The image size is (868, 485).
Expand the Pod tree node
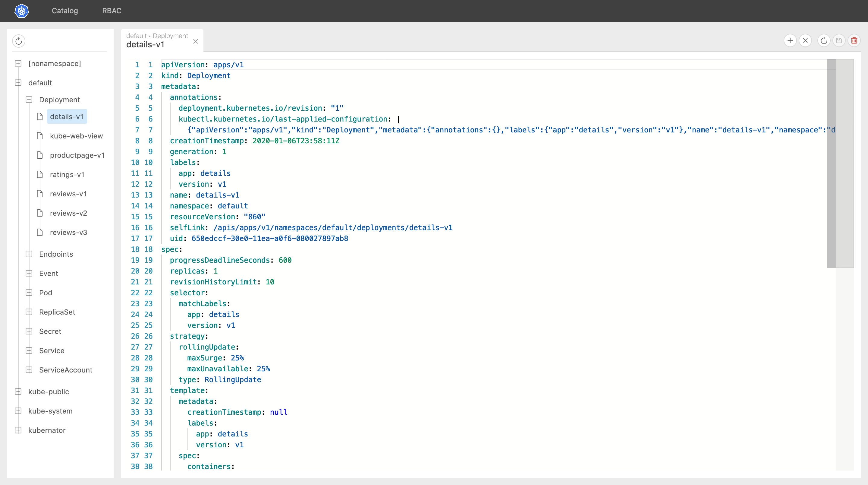29,293
